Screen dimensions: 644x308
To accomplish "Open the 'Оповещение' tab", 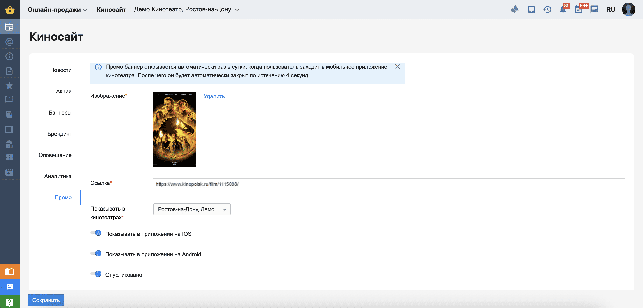I will tap(55, 155).
